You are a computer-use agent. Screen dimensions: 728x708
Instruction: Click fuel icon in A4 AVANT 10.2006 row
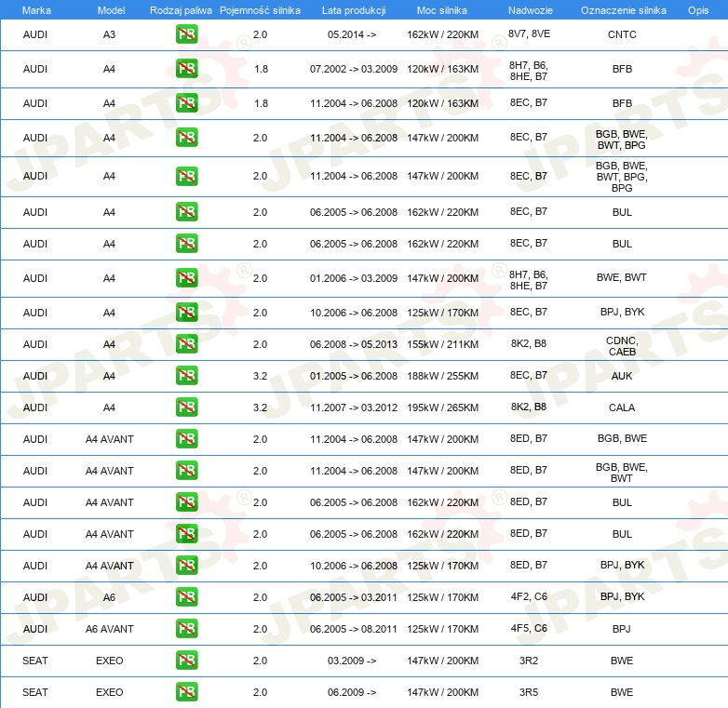(x=186, y=566)
